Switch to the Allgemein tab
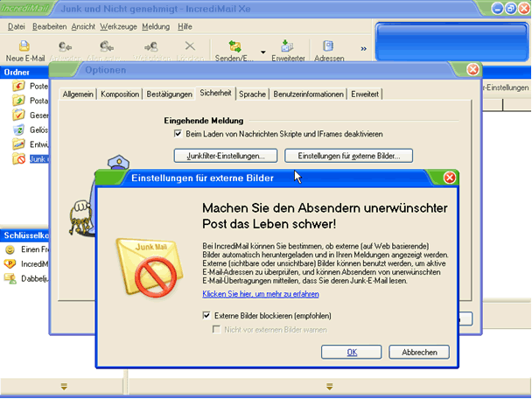The width and height of the screenshot is (532, 399). point(78,94)
